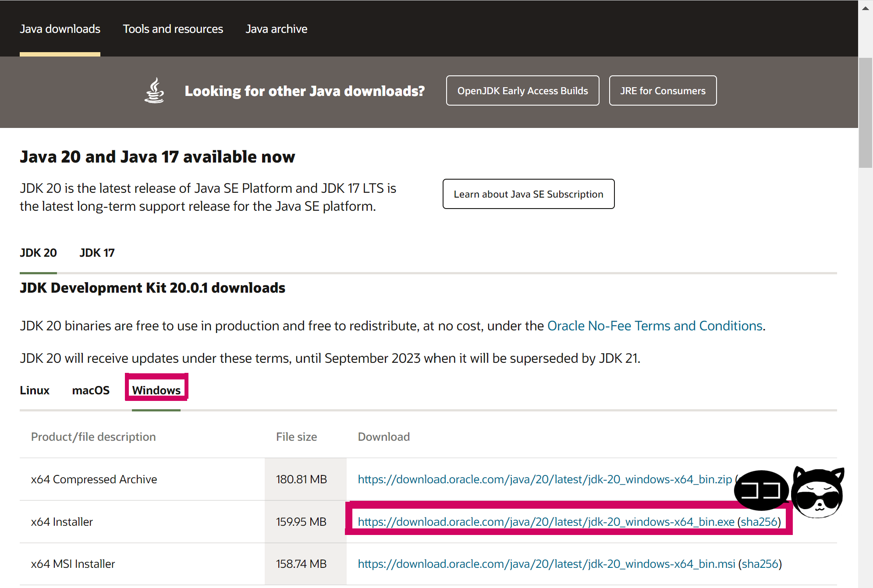Viewport: 873px width, 588px height.
Task: Click the sunglasses cat mascot icon
Action: pyautogui.click(x=818, y=492)
